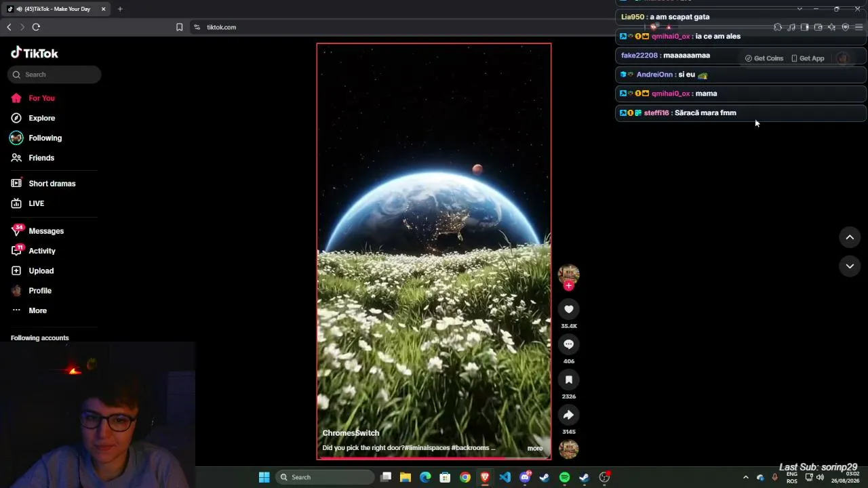Click the TikTok logo
The width and height of the screenshot is (868, 488).
pyautogui.click(x=35, y=53)
